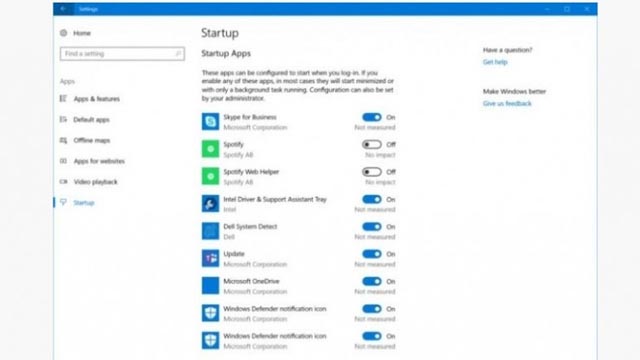
Task: Select Startup in the sidebar
Action: coord(84,203)
